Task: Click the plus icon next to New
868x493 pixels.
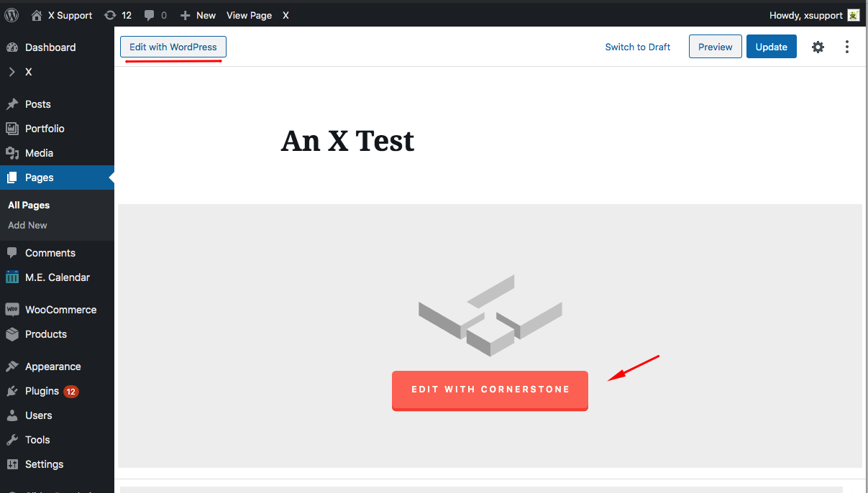Action: coord(185,15)
